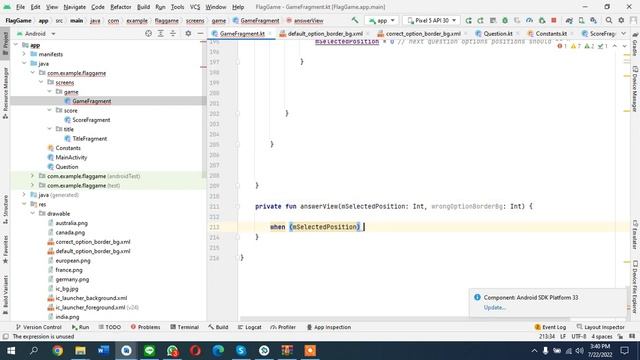Open the Terminal tool window
The image size is (640, 360).
click(184, 327)
